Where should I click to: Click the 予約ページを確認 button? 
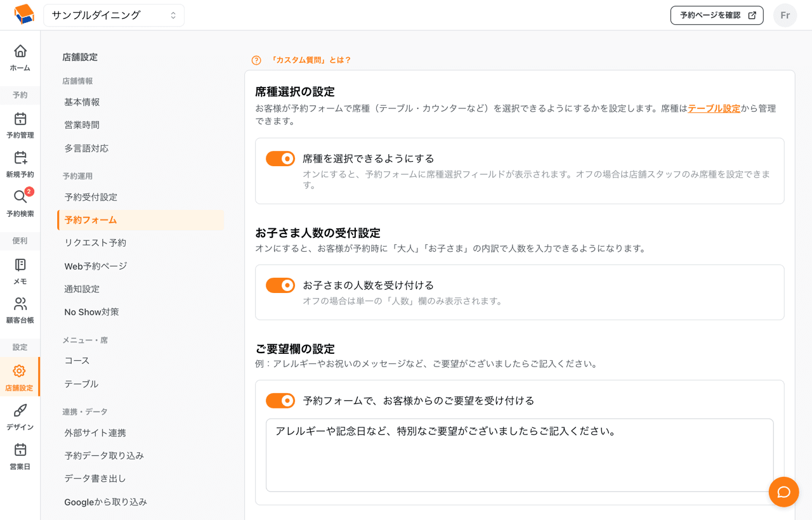717,15
